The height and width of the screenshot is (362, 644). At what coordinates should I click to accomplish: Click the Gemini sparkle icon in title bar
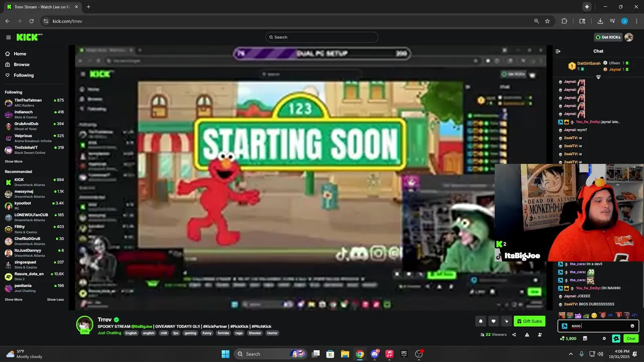pos(587,7)
